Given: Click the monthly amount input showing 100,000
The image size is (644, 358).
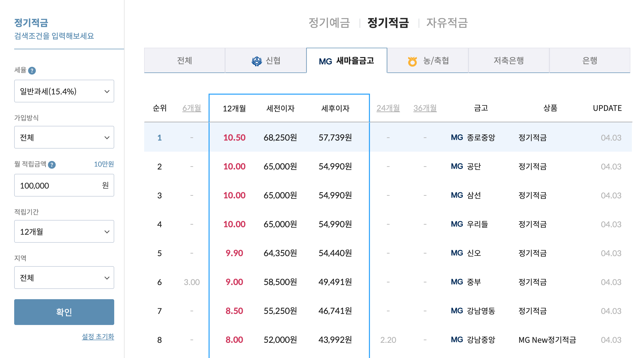Looking at the screenshot, I should click(64, 185).
